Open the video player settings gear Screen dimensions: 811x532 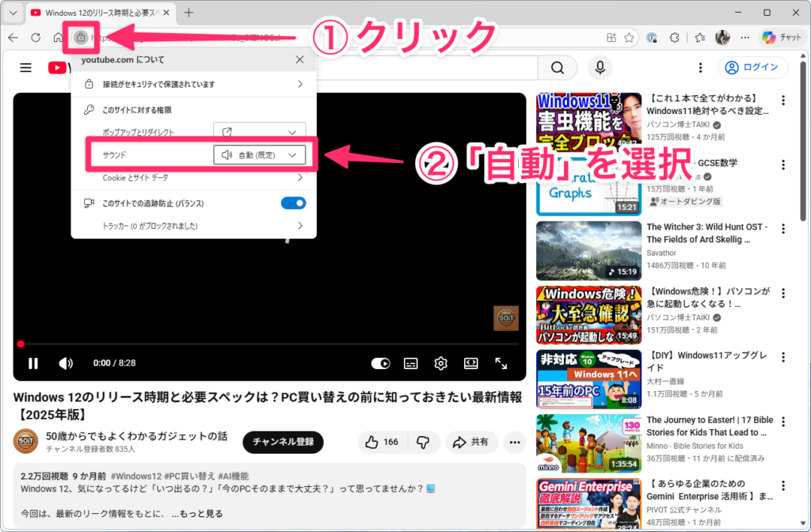440,363
